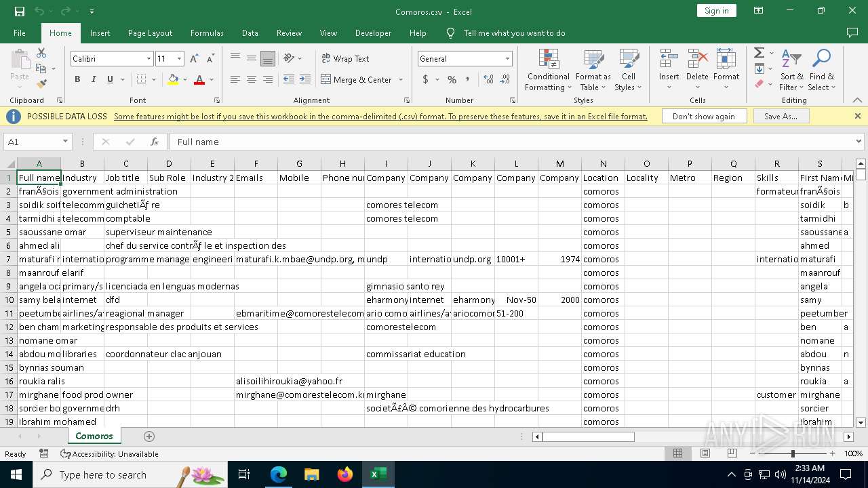Viewport: 868px width, 488px height.
Task: Click Save As... in warning bar
Action: pyautogui.click(x=781, y=117)
